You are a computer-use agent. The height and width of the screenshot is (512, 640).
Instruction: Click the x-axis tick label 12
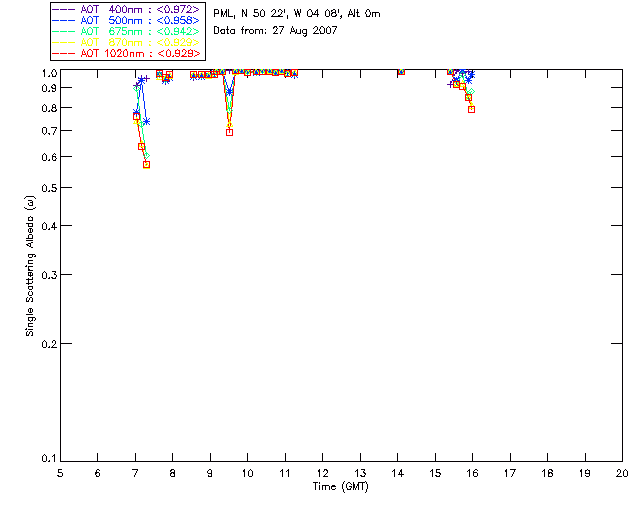click(x=322, y=473)
